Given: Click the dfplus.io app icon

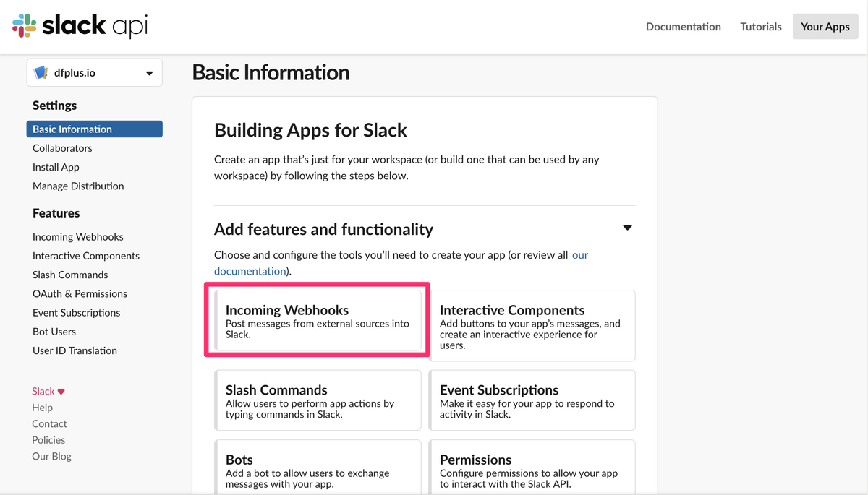Looking at the screenshot, I should [41, 73].
